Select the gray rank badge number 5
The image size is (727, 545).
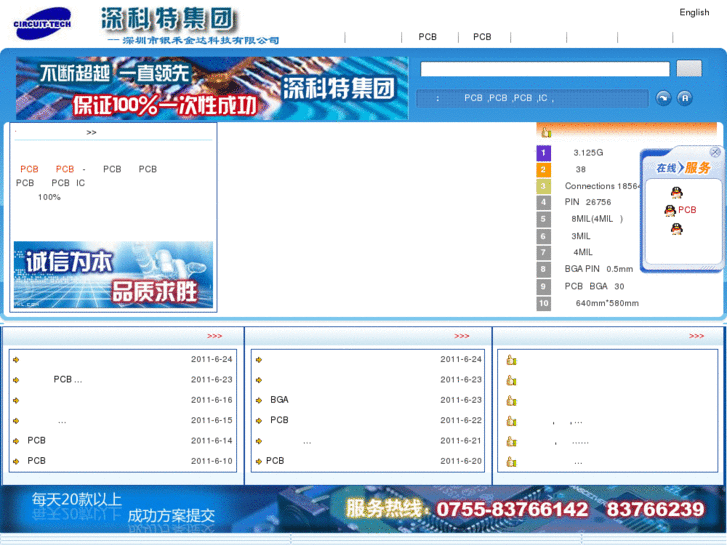point(543,219)
